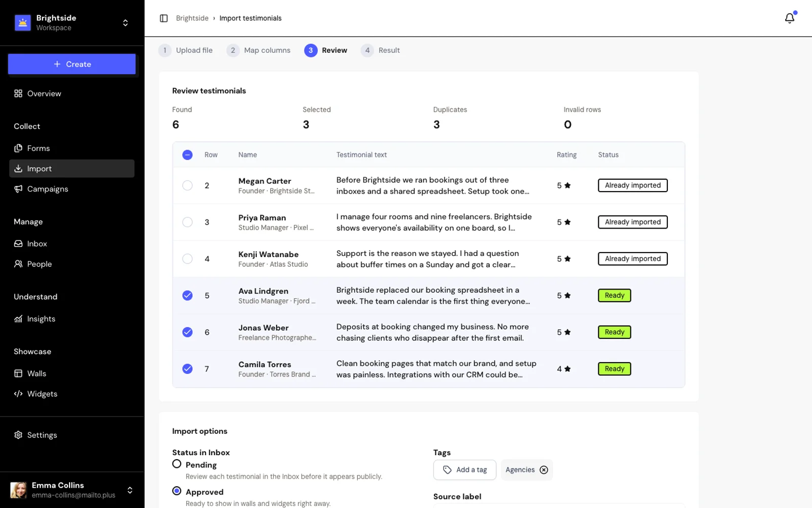The width and height of the screenshot is (812, 508).
Task: Uncheck the Camila Torres row
Action: [x=187, y=369]
